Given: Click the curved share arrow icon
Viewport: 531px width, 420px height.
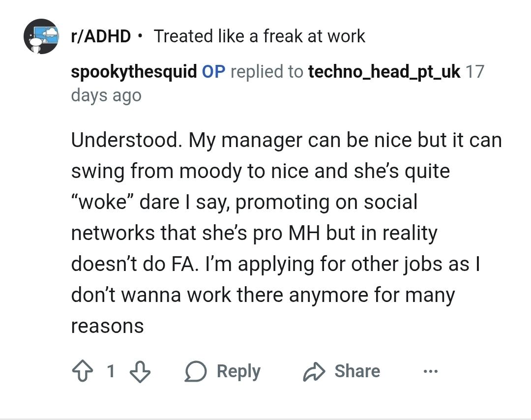Looking at the screenshot, I should point(314,372).
